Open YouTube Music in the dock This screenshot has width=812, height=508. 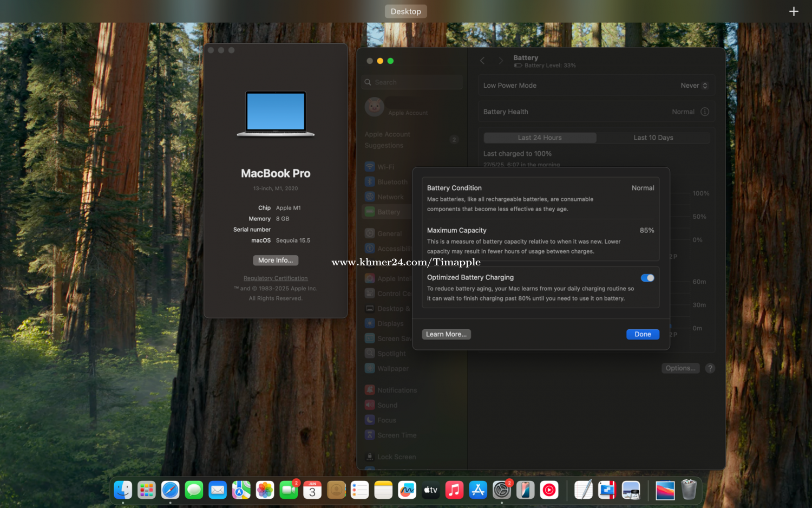(549, 490)
